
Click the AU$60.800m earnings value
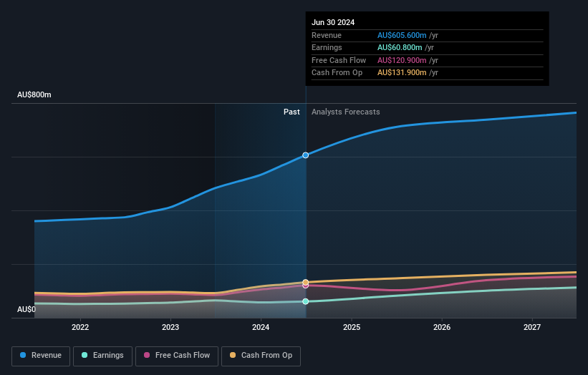pyautogui.click(x=400, y=47)
